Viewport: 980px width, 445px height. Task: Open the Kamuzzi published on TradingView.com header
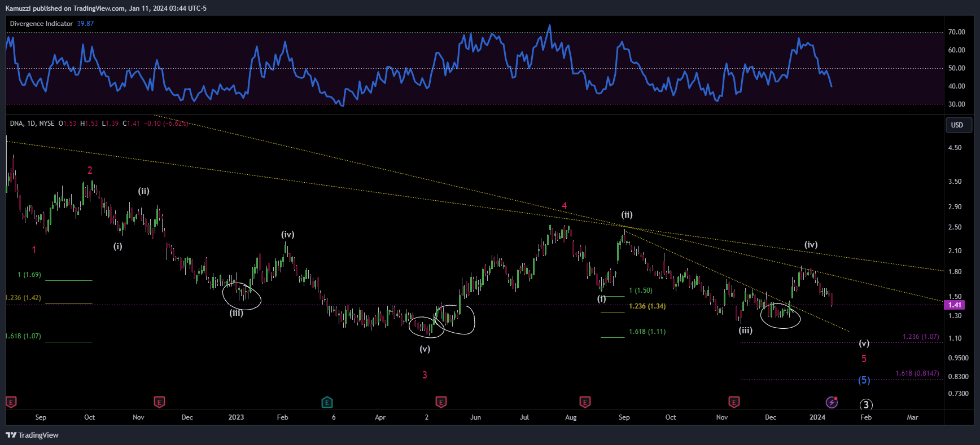pyautogui.click(x=106, y=8)
